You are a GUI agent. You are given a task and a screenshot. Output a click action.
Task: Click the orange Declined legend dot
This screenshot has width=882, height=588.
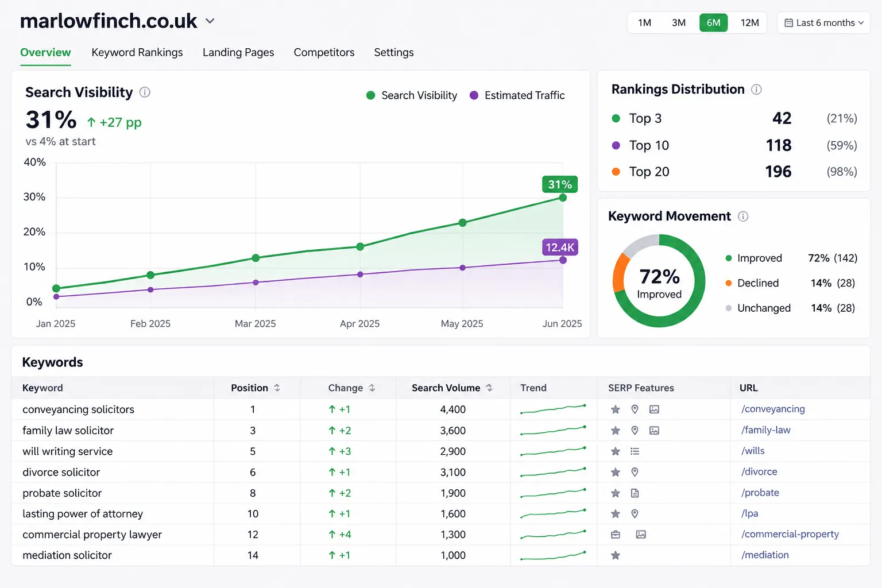729,283
